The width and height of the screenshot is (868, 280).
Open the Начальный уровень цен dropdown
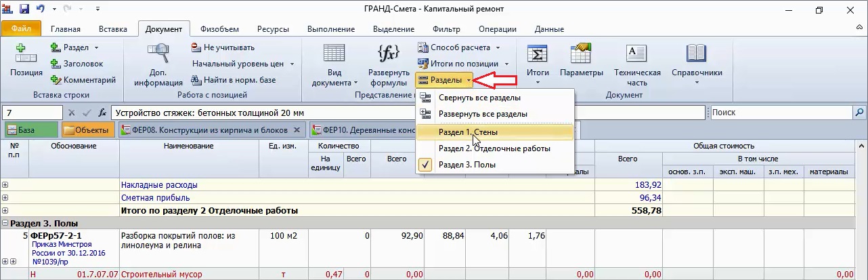tap(242, 64)
